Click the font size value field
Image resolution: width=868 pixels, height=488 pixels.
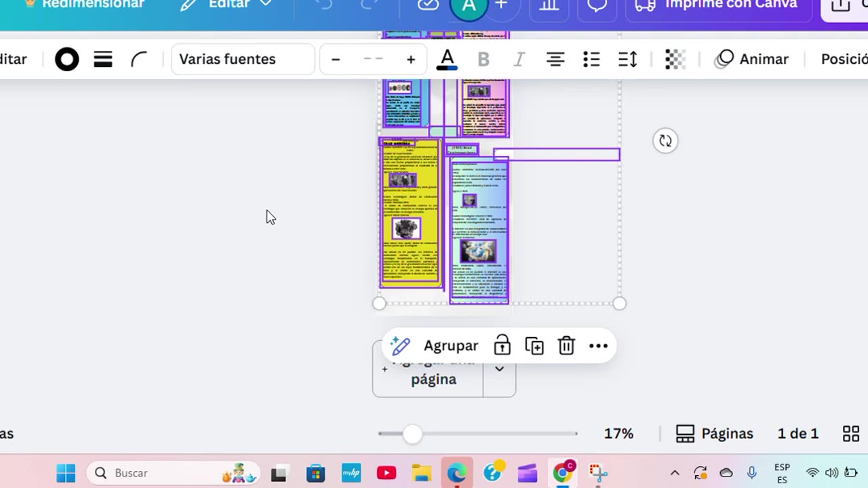373,60
